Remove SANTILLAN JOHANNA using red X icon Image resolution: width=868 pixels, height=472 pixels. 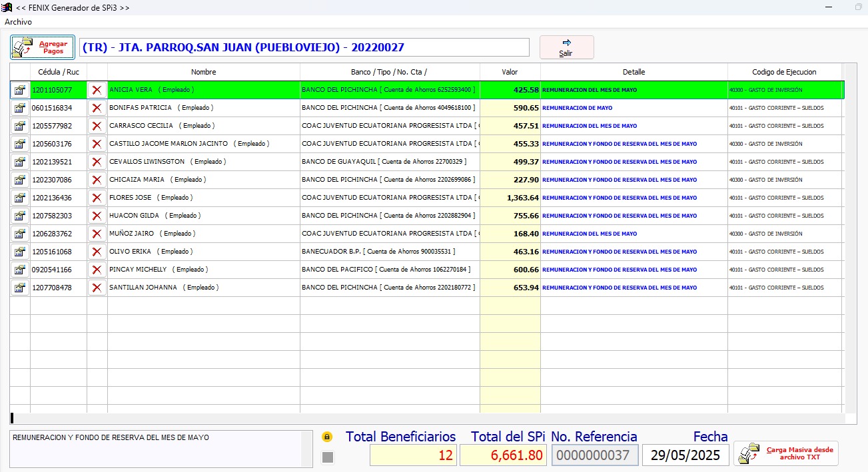pyautogui.click(x=97, y=288)
